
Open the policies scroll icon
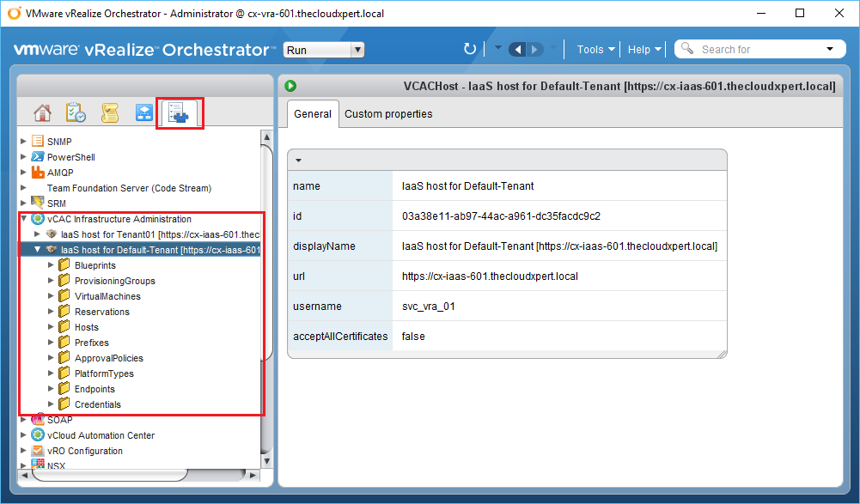point(110,113)
